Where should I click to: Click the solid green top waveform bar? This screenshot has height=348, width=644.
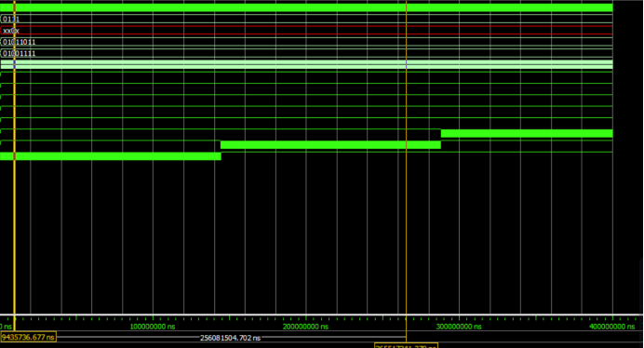click(x=306, y=7)
